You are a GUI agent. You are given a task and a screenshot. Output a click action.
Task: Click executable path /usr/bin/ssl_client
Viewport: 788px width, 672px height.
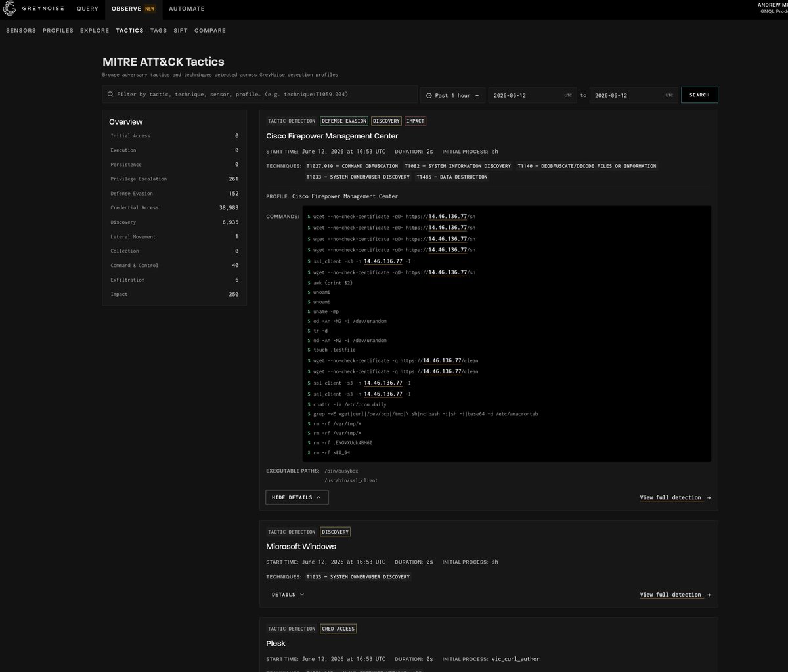click(x=351, y=480)
